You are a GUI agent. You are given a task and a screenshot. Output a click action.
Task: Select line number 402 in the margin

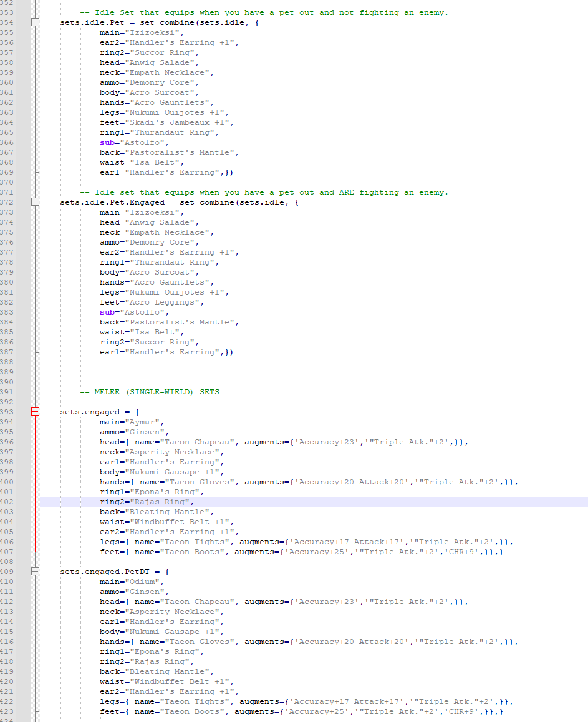7,502
